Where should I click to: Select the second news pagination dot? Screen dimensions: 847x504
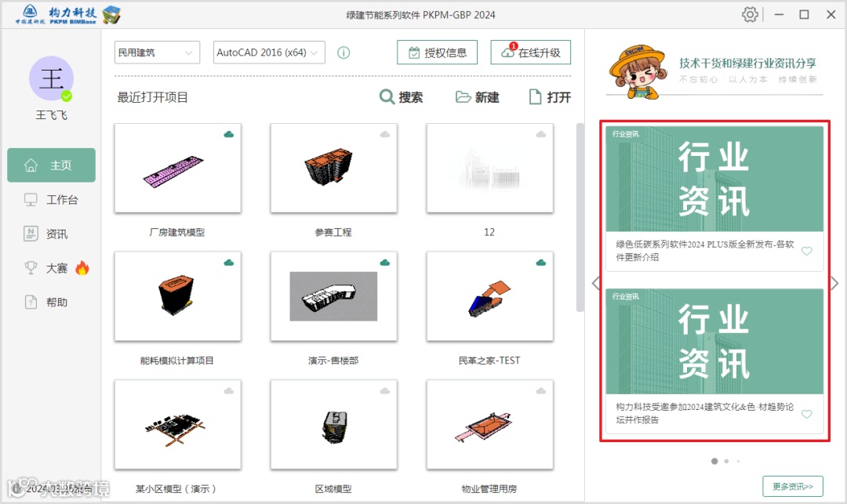726,461
